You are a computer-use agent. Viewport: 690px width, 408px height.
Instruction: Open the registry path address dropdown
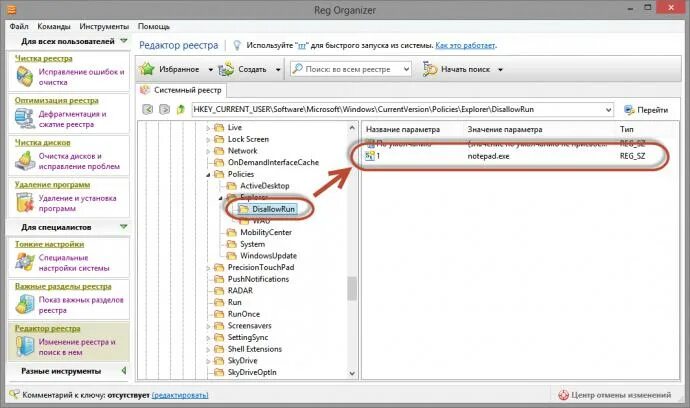608,110
